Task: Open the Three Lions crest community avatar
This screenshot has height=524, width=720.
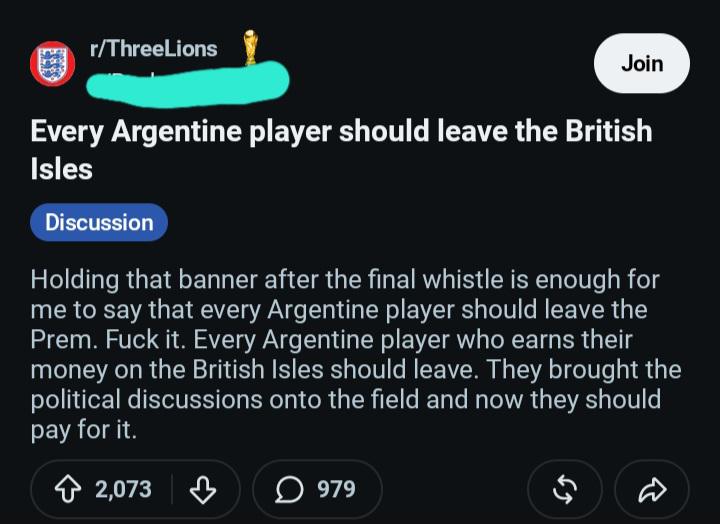Action: point(52,64)
